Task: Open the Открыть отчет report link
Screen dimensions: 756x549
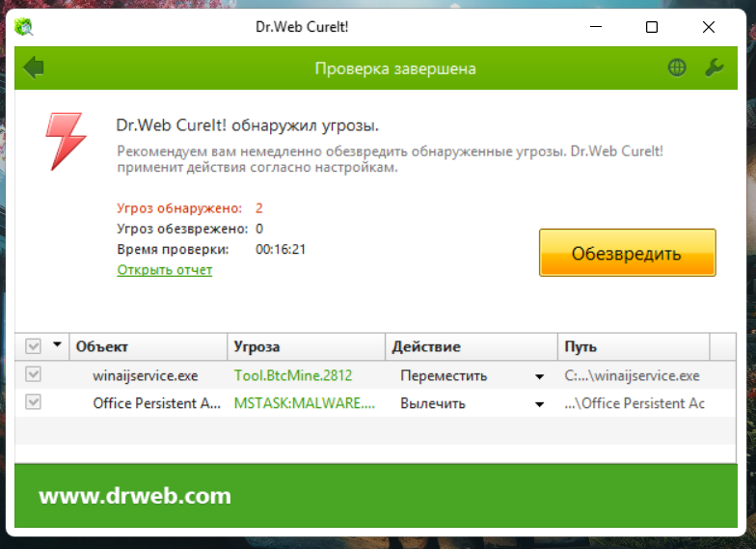Action: [164, 270]
